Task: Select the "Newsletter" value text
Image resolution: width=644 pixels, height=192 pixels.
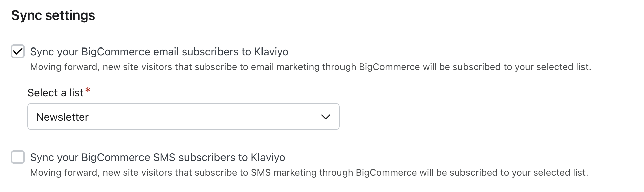Action: click(x=63, y=117)
